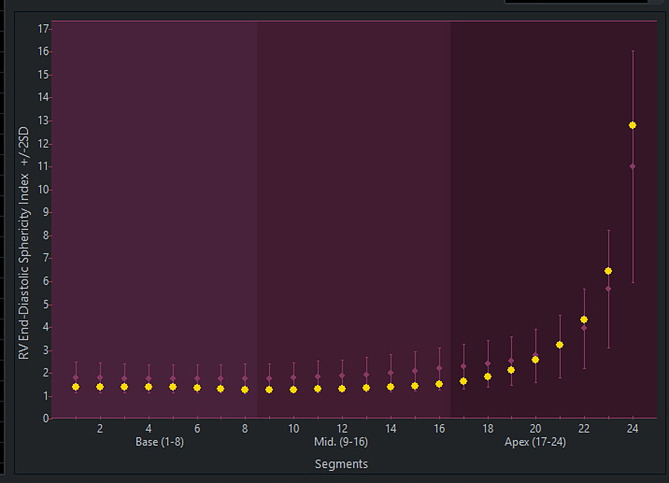
Task: Select the yellow data point at segment 20
Action: (x=535, y=360)
